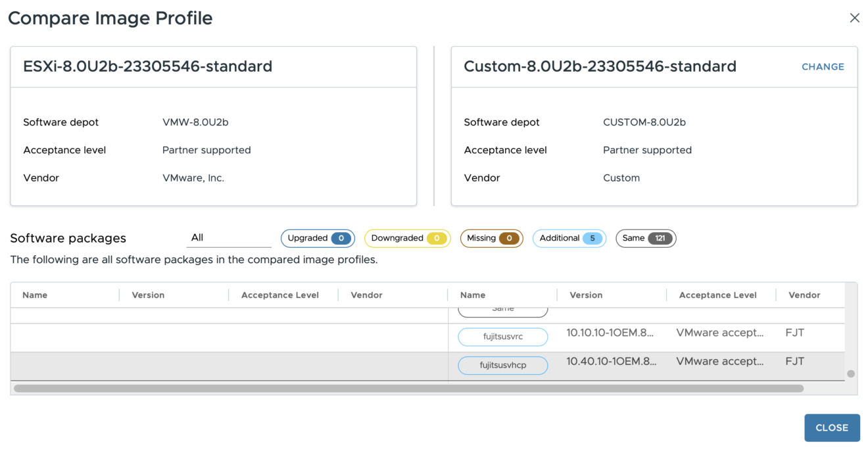Close the dialog with the X icon
The image size is (868, 453).
pos(854,18)
